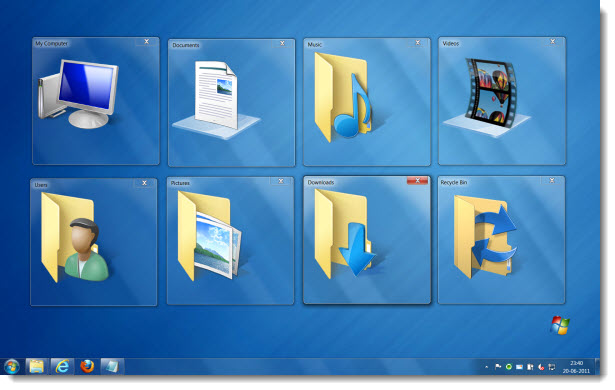Open the Pictures folder icon
The height and width of the screenshot is (390, 615).
[x=209, y=236]
